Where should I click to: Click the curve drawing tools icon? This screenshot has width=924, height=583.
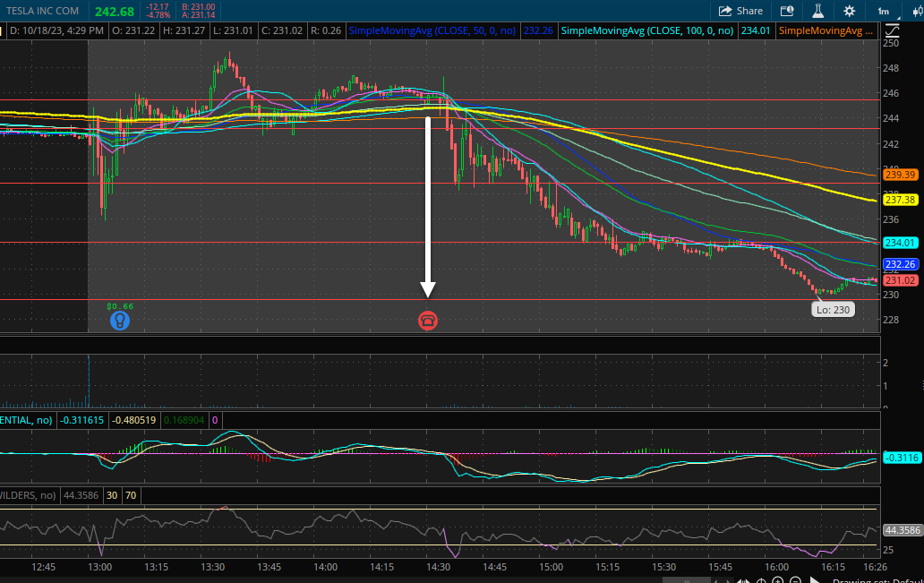[892, 30]
